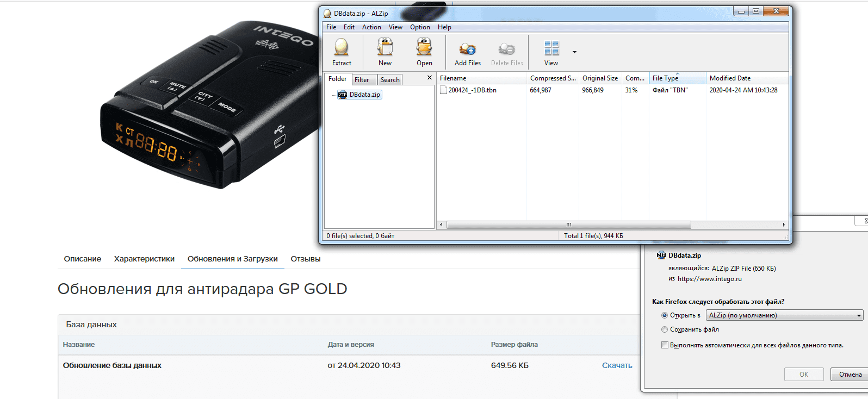Image resolution: width=868 pixels, height=399 pixels.
Task: Enable 'Выполнять автоматически' checkbox
Action: click(x=665, y=345)
